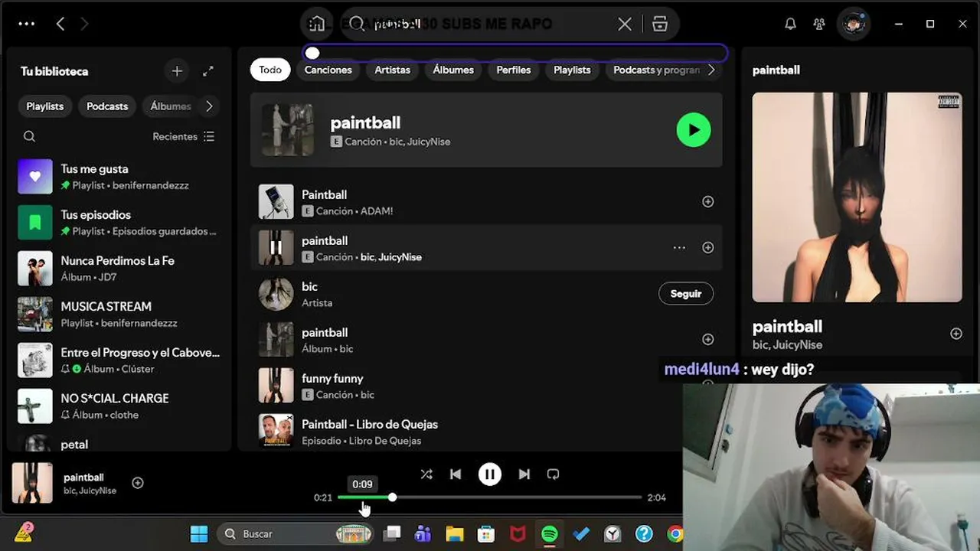Pause playback in the player bar
The image size is (980, 551).
[x=490, y=474]
